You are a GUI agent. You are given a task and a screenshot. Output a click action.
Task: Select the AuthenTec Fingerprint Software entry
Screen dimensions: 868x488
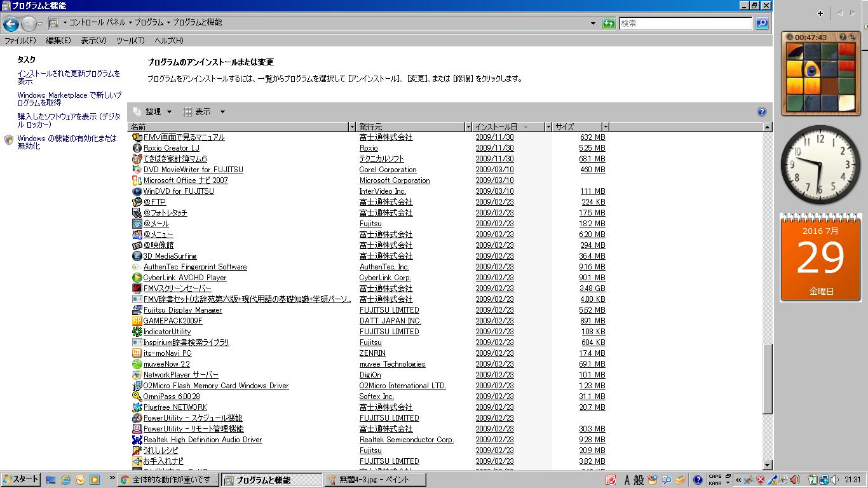point(194,267)
